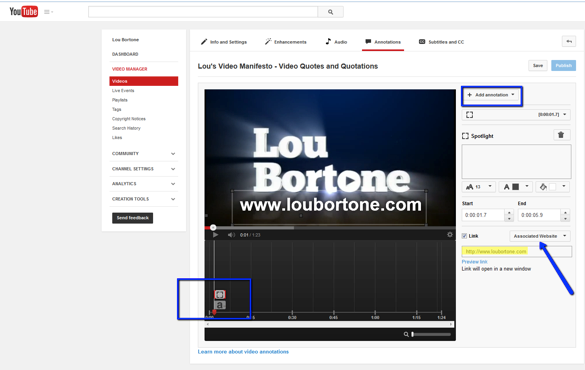
Task: Mute video with the speaker icon
Action: click(231, 235)
